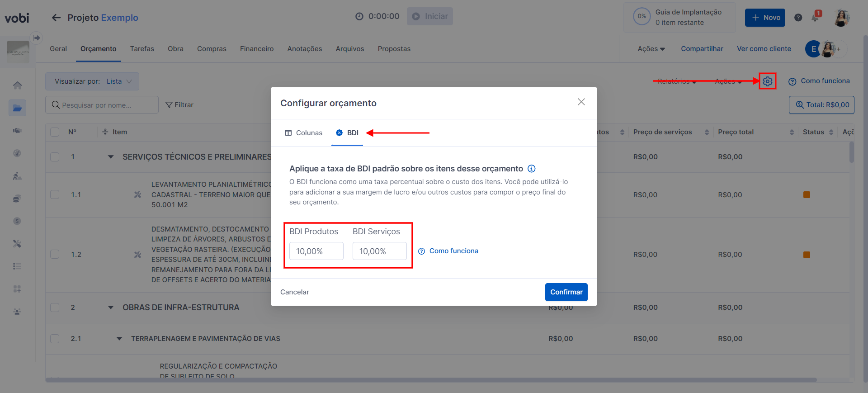
Task: Collapse the Serviços Técnicos e Preliminares group
Action: (x=111, y=157)
